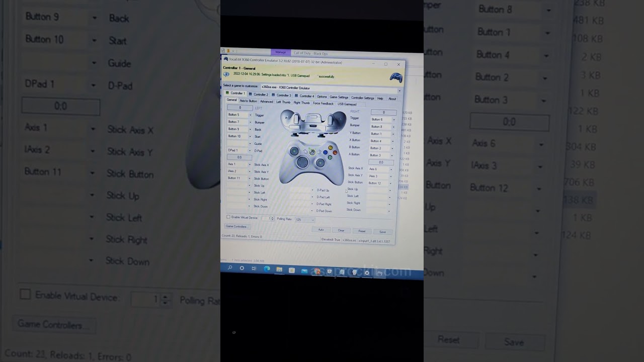644x362 pixels.
Task: Open the Start dropdown showing Button 10
Action: [x=239, y=136]
